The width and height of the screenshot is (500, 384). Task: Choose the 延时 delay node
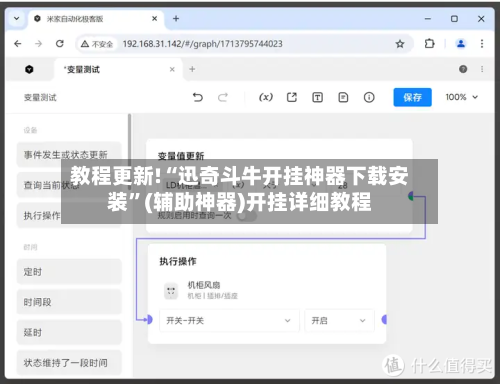[69, 332]
